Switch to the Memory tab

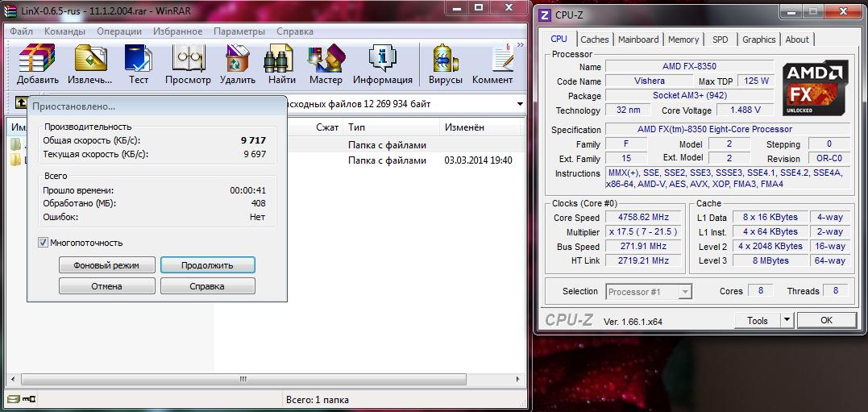tap(683, 40)
